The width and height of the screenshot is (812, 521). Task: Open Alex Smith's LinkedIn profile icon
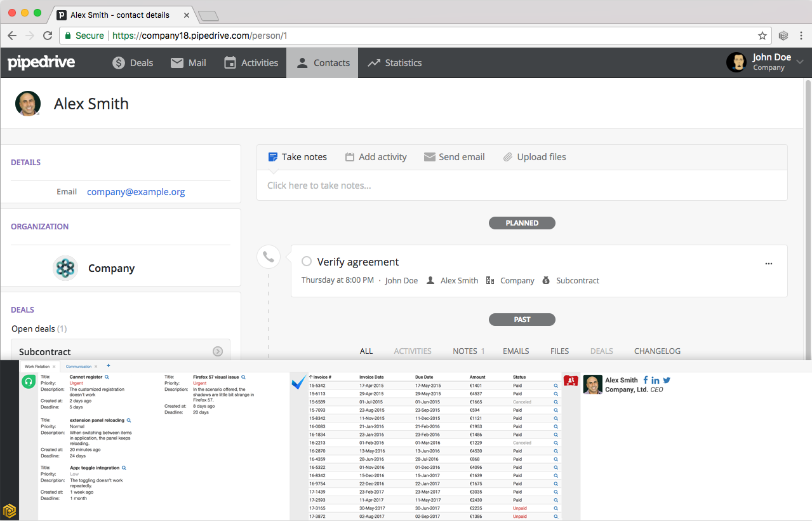[x=655, y=380]
